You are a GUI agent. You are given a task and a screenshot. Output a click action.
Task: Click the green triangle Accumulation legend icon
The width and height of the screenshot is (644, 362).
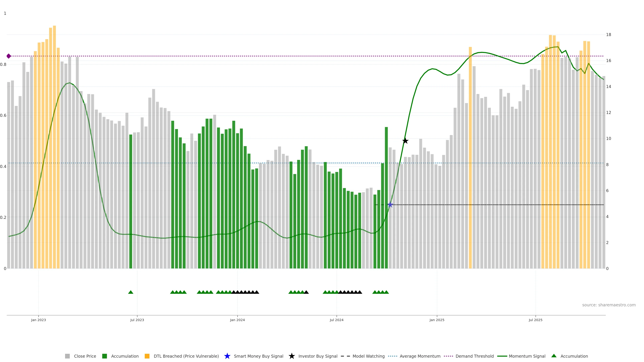pos(554,356)
